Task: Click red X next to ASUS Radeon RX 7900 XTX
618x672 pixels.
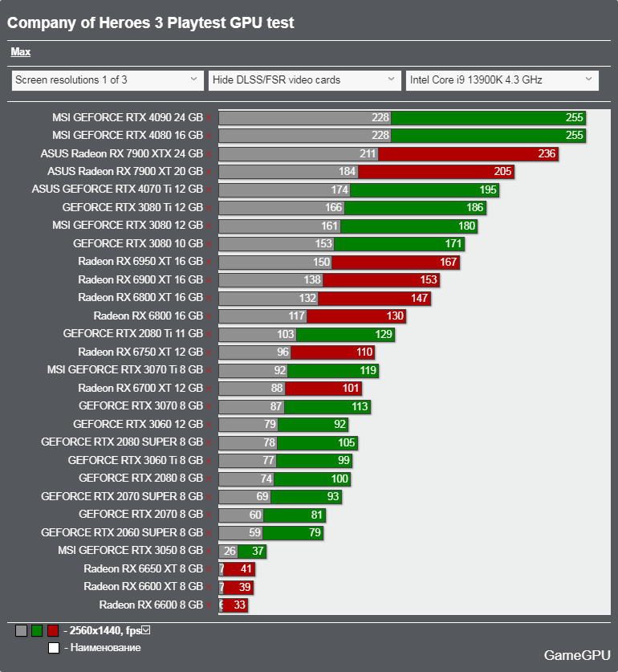Action: 209,154
